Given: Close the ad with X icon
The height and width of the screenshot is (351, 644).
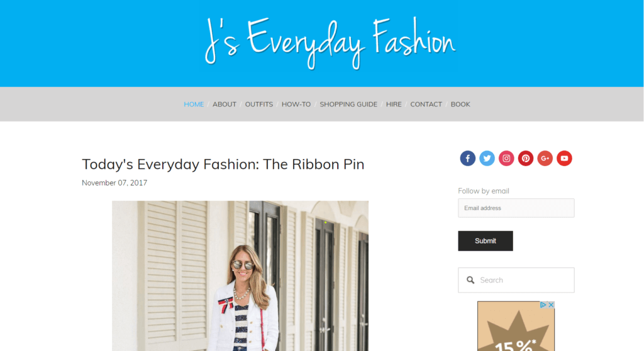Looking at the screenshot, I should click(551, 305).
